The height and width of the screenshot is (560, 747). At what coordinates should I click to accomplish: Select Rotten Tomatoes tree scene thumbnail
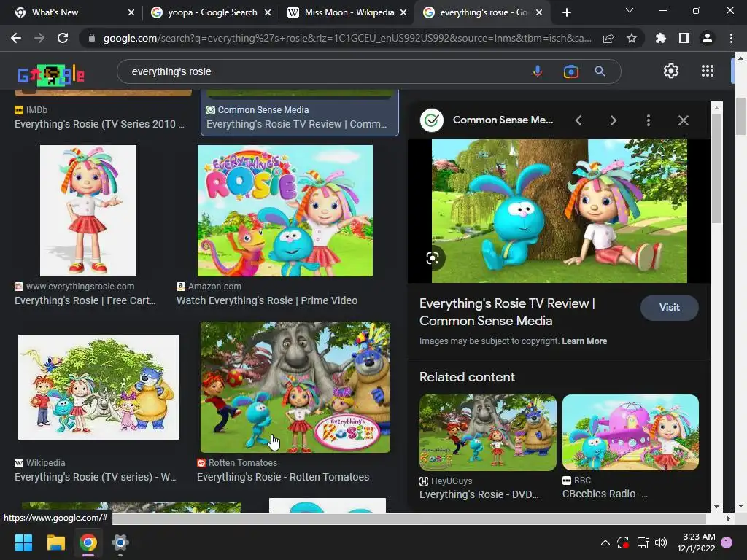coord(295,386)
